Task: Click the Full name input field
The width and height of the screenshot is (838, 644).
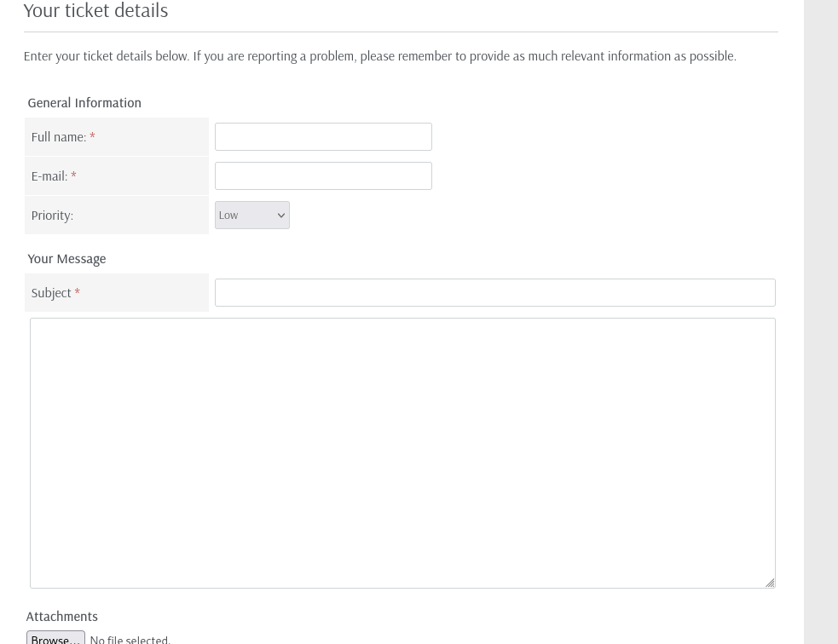Action: (x=323, y=136)
